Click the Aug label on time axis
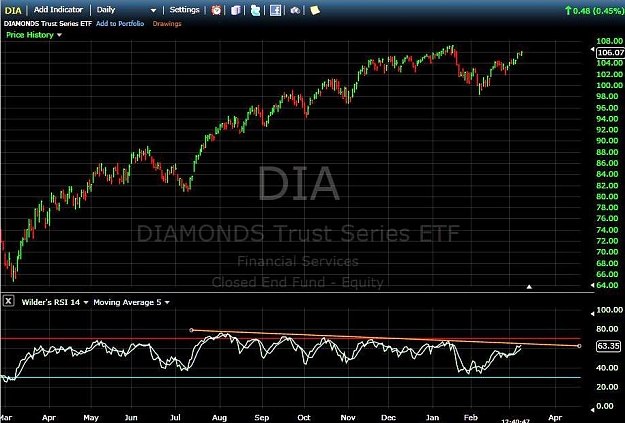This screenshot has width=625, height=423. [x=219, y=418]
